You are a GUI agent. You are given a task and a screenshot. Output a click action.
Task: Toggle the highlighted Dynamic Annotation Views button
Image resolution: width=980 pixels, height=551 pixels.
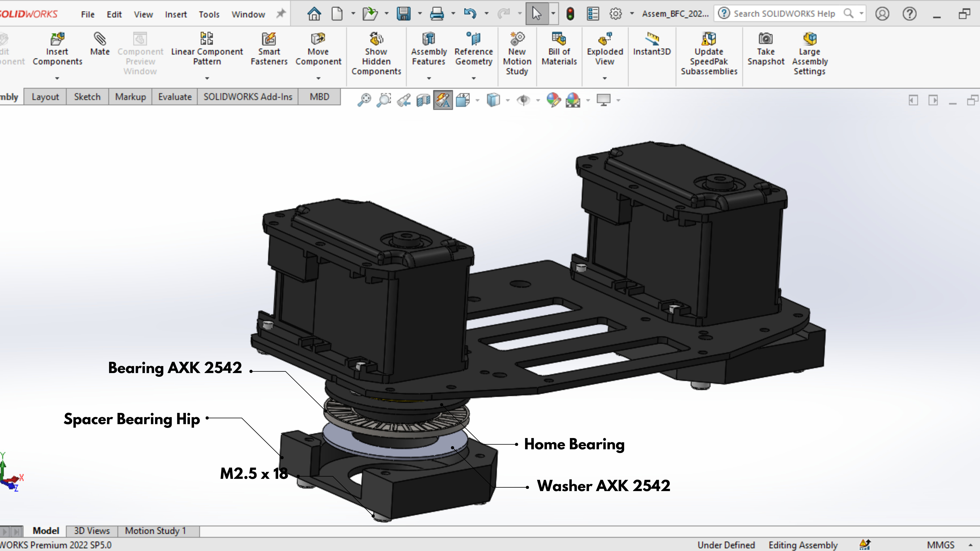pyautogui.click(x=443, y=100)
